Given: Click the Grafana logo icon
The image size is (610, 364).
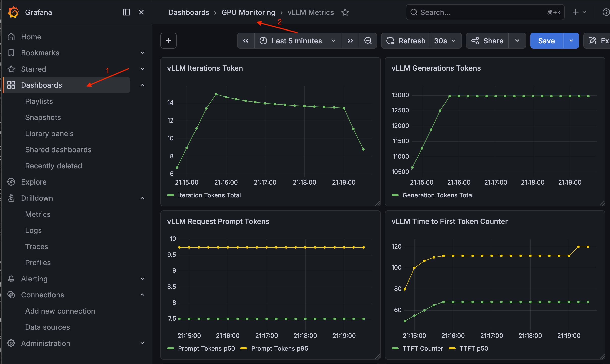Looking at the screenshot, I should pyautogui.click(x=13, y=12).
